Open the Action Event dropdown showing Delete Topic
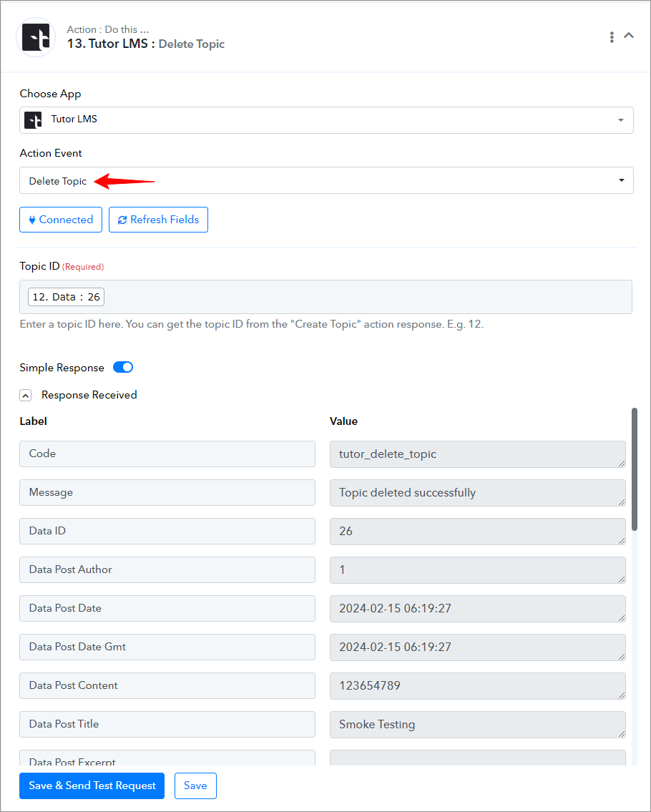This screenshot has width=651, height=812. [x=326, y=180]
